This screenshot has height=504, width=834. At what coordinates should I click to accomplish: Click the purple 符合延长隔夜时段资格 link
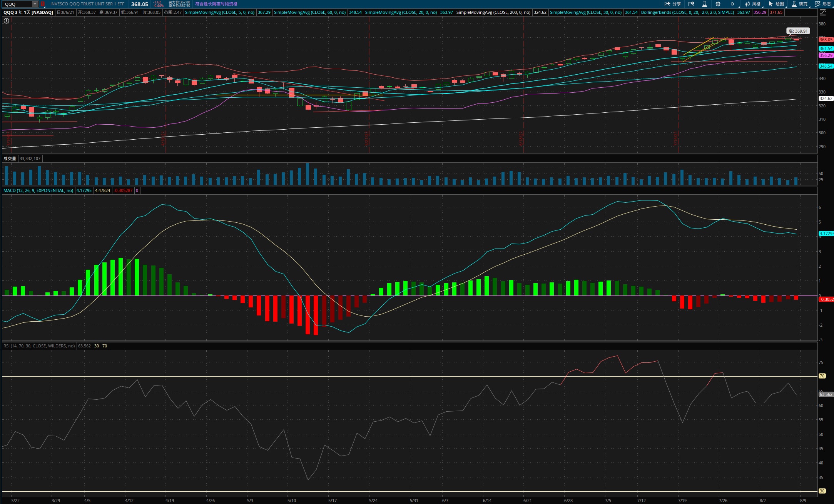tap(216, 4)
